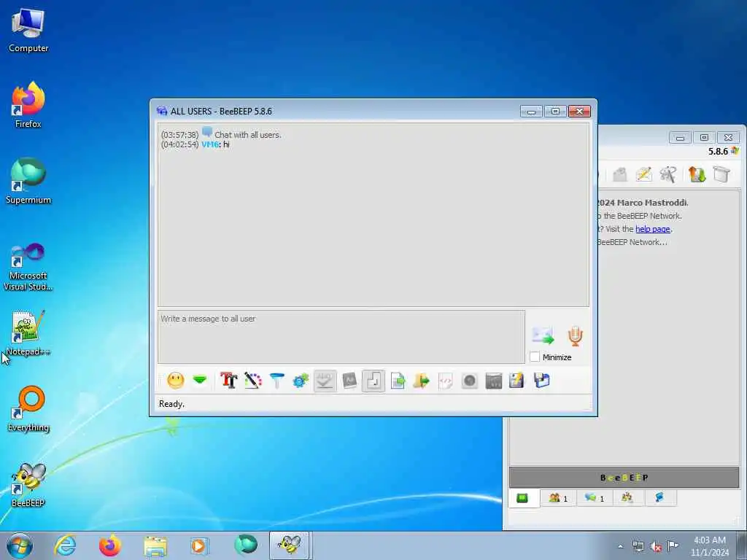Select the green activity tab in main window

522,498
